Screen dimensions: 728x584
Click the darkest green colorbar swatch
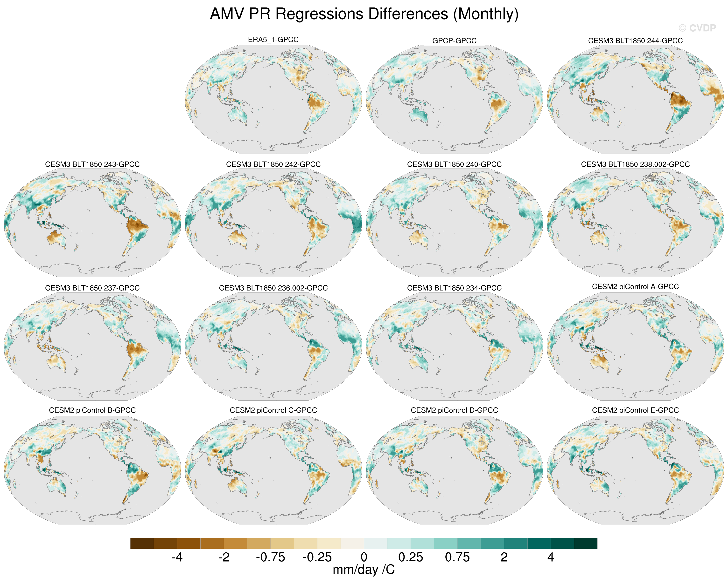(586, 543)
